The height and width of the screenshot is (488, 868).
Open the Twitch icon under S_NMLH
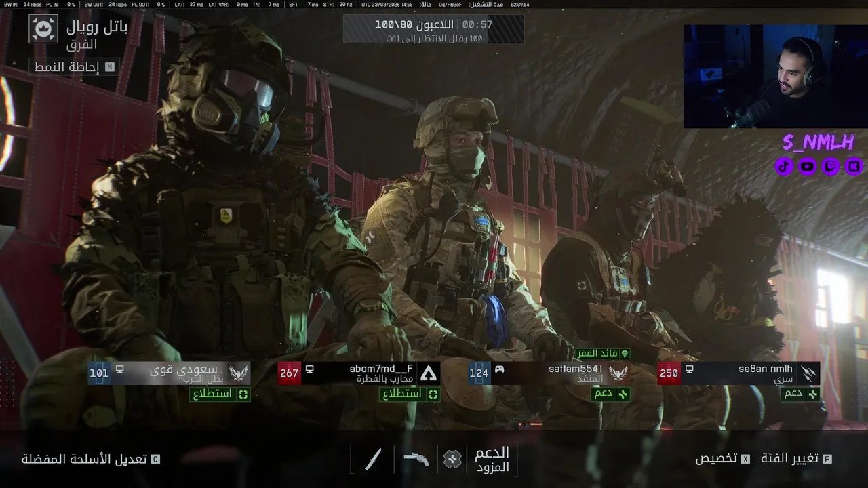pos(831,166)
